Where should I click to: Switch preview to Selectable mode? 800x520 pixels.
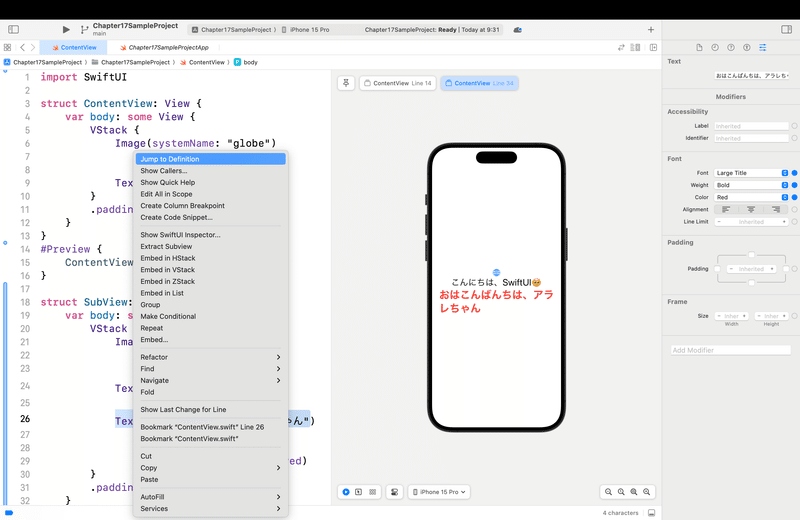coord(359,492)
